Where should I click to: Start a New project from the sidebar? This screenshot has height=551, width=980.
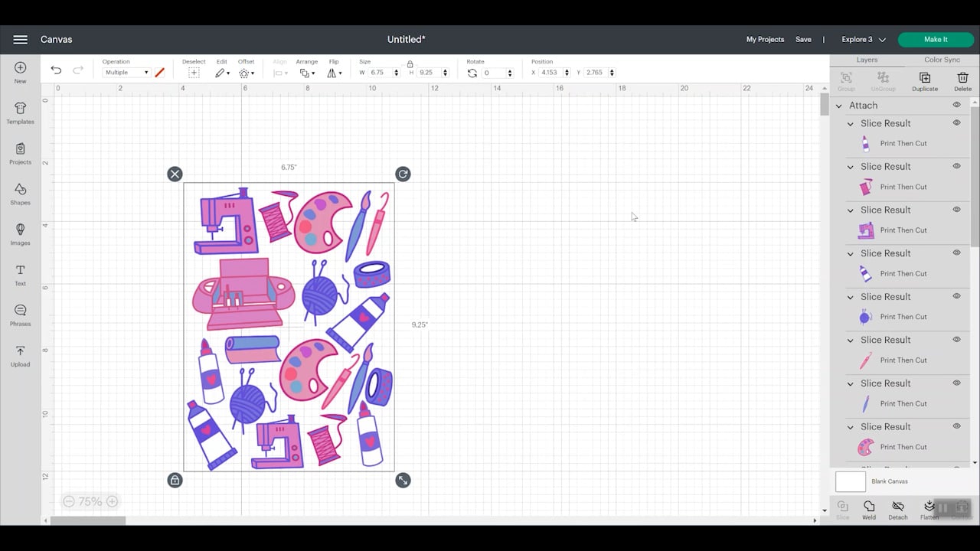click(x=20, y=73)
